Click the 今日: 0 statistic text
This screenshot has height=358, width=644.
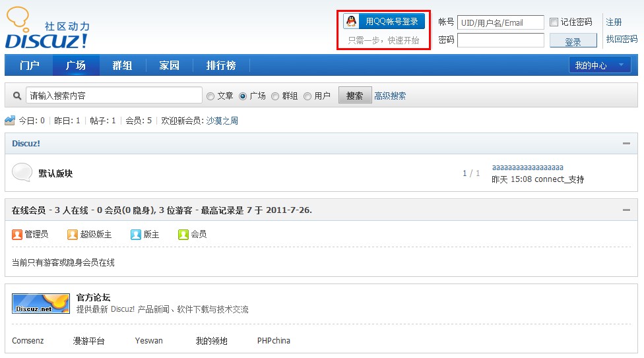32,121
